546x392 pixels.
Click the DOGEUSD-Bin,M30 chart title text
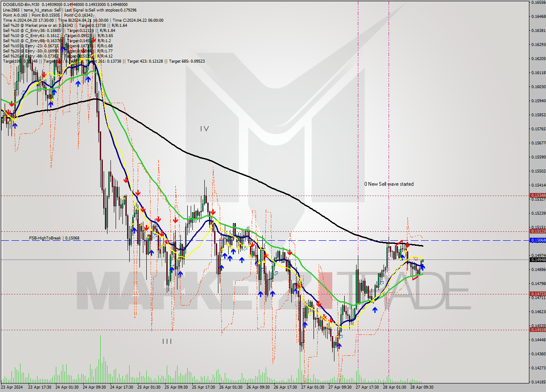(21, 5)
